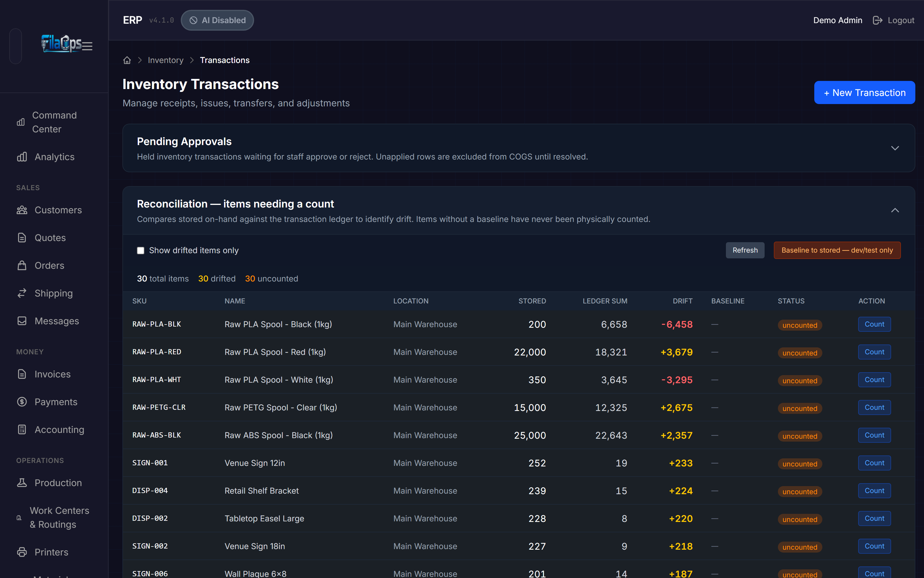Click Count for RAW-PLA-WHT row
This screenshot has width=924, height=578.
pos(874,379)
